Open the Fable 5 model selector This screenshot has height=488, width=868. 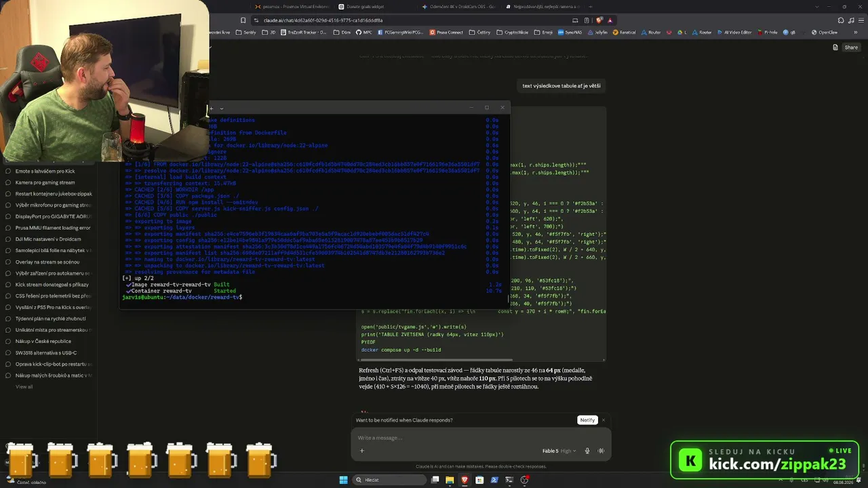tap(559, 451)
